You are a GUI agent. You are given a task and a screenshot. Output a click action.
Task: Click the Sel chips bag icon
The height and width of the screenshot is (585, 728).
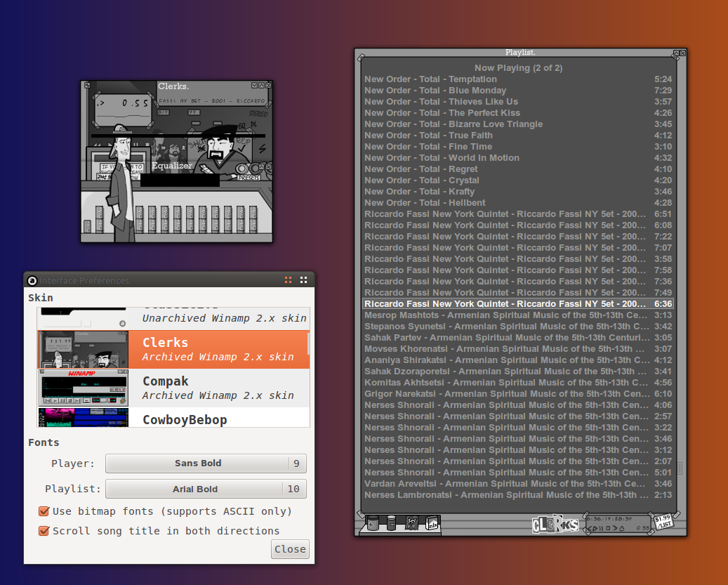(x=412, y=523)
